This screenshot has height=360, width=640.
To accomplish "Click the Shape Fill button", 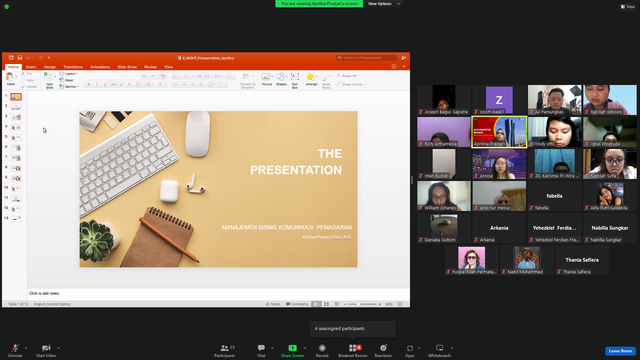I will click(348, 76).
